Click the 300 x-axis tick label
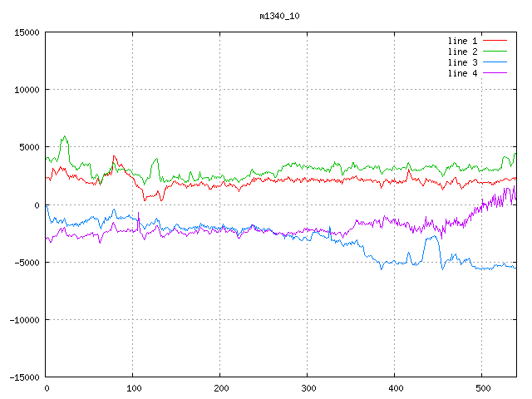The image size is (532, 399). tap(308, 388)
